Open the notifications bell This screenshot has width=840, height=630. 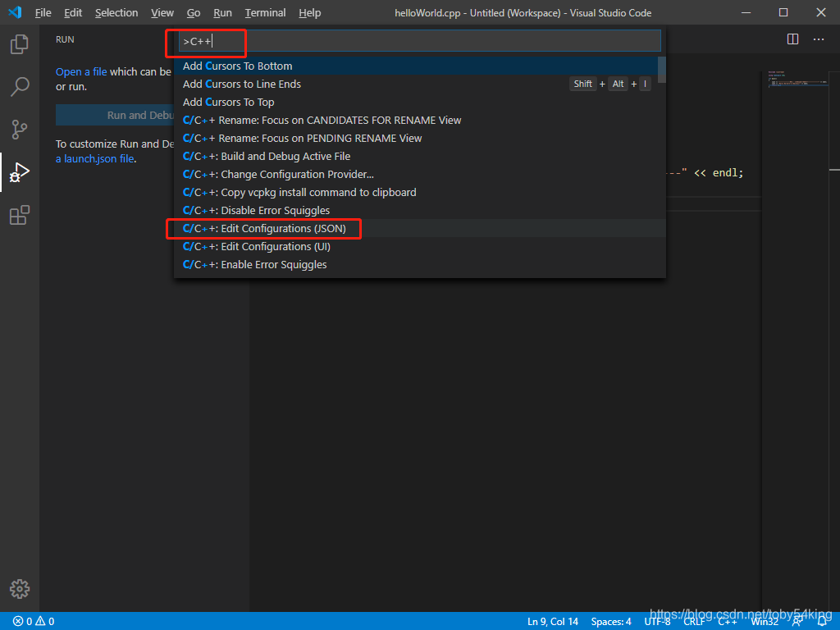pos(822,622)
